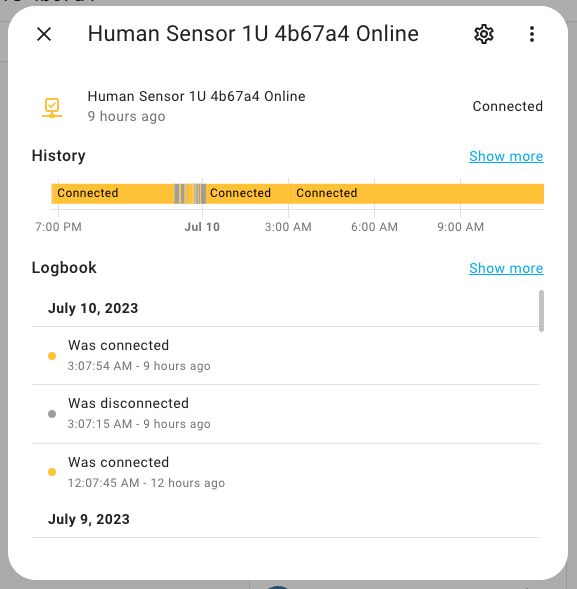Click the gray disconnected stripes in history
The width and height of the screenshot is (577, 589).
tap(190, 194)
